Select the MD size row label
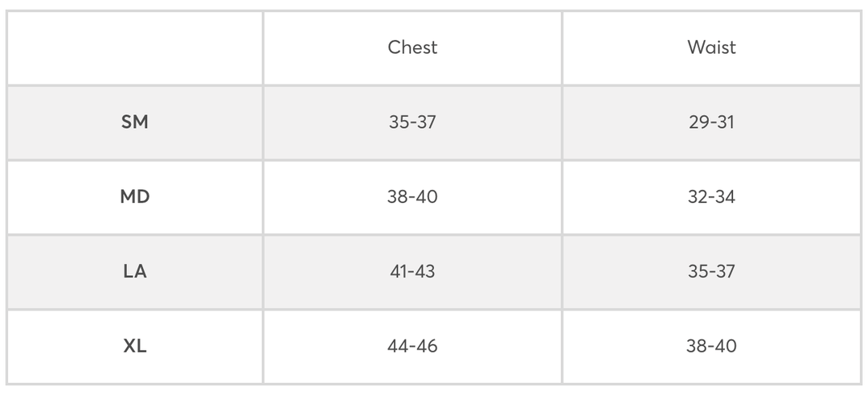The height and width of the screenshot is (395, 868). coord(135,197)
